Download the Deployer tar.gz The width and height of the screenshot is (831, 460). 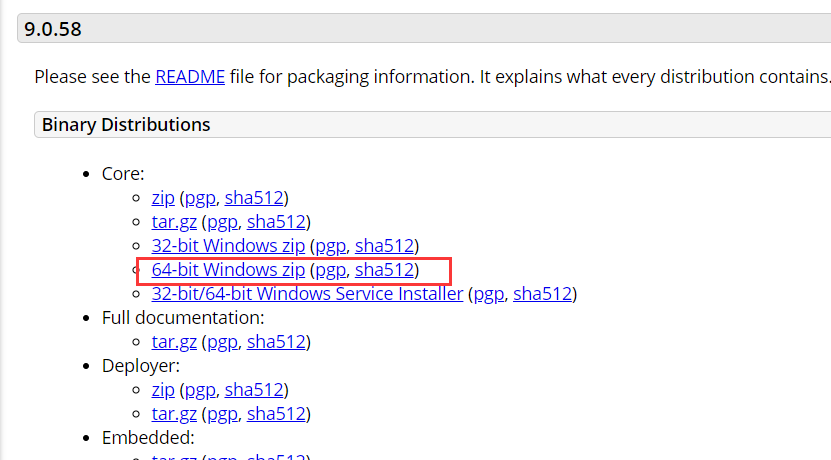tap(174, 414)
